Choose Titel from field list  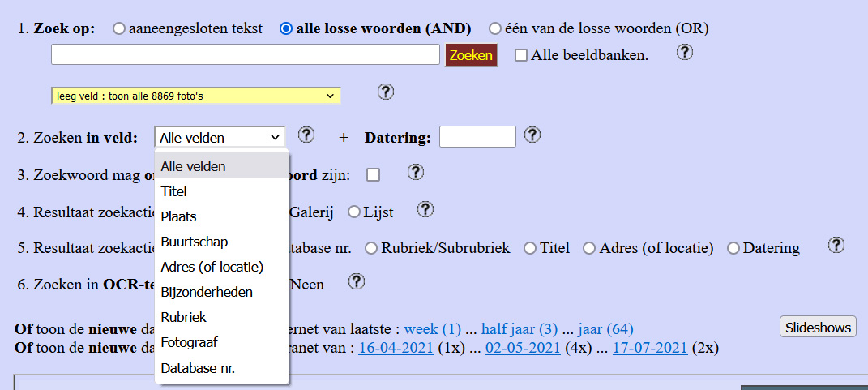221,191
